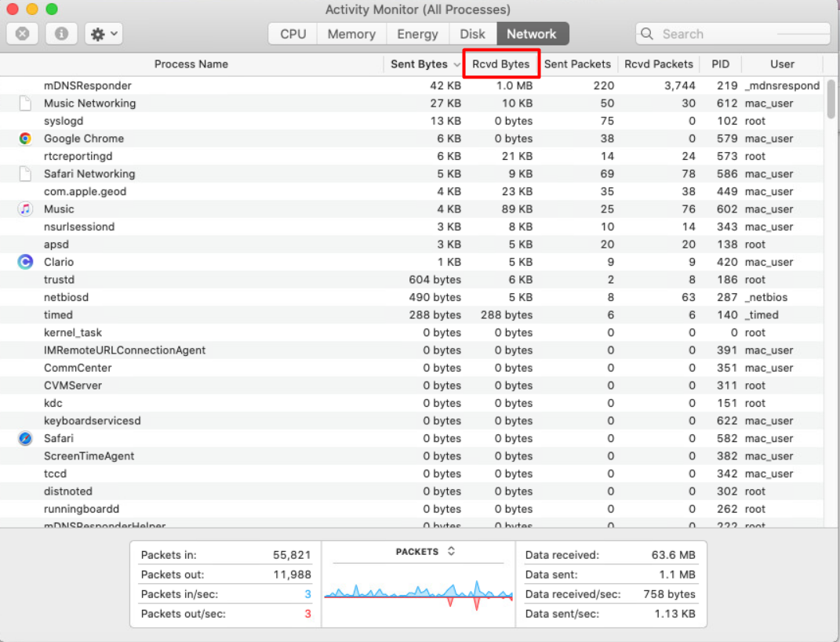Select the CommCenter process
Image resolution: width=840 pixels, height=642 pixels.
[x=412, y=368]
